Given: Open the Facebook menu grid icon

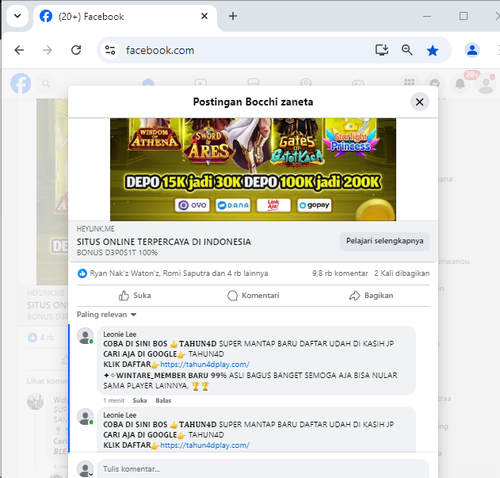Looking at the screenshot, I should pos(409,83).
